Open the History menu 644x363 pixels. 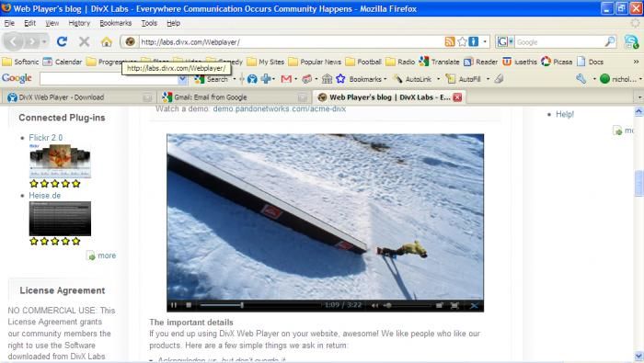point(79,23)
